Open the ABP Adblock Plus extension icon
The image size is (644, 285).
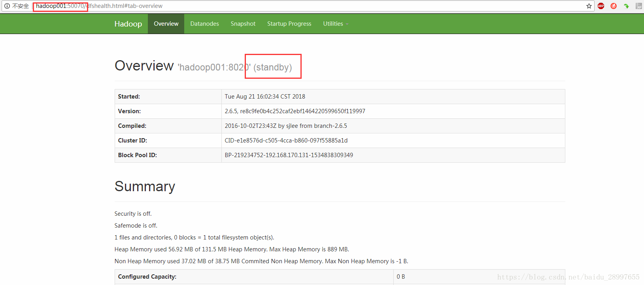601,6
